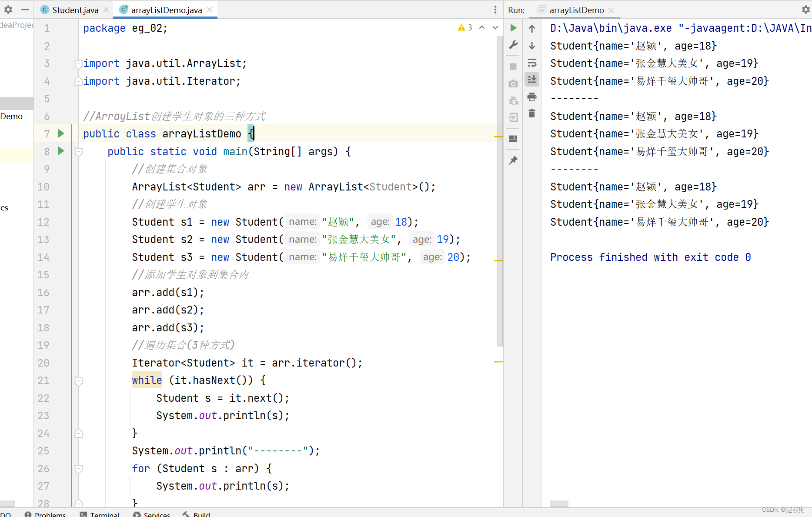The width and height of the screenshot is (812, 517).
Task: Collapse for loop fold at line 26
Action: 79,469
